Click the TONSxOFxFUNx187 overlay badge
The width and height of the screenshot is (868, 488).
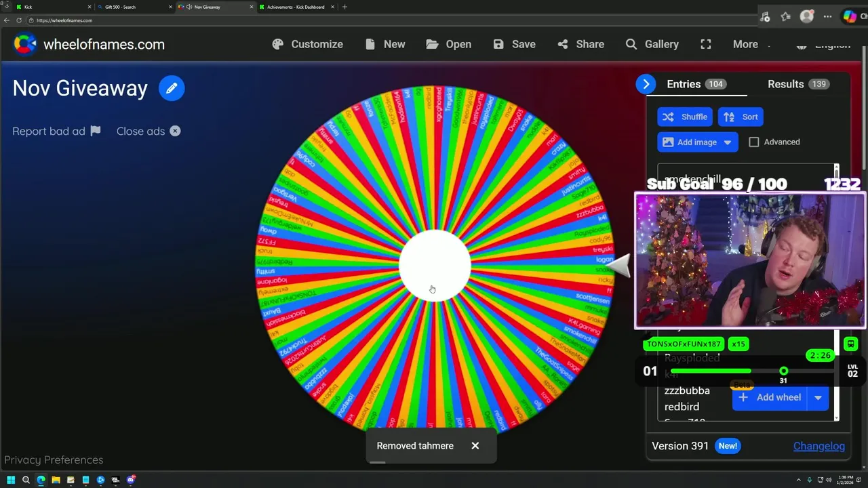(684, 344)
